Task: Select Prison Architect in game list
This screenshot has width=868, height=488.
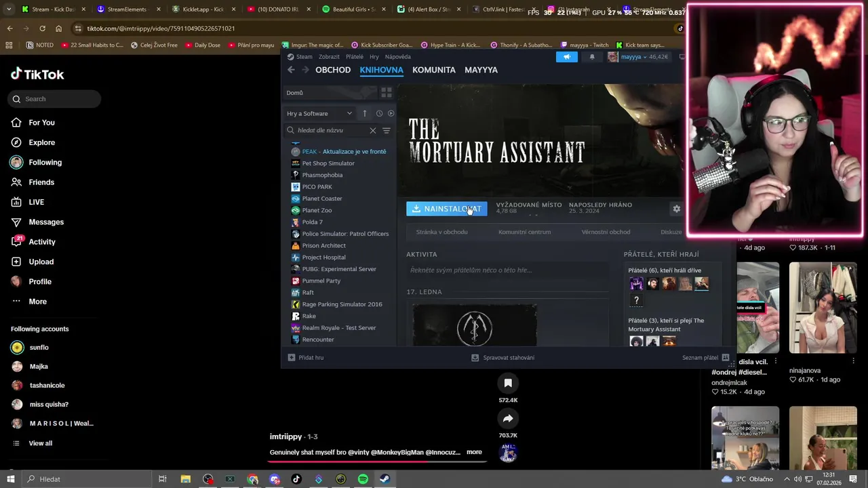Action: pyautogui.click(x=323, y=245)
